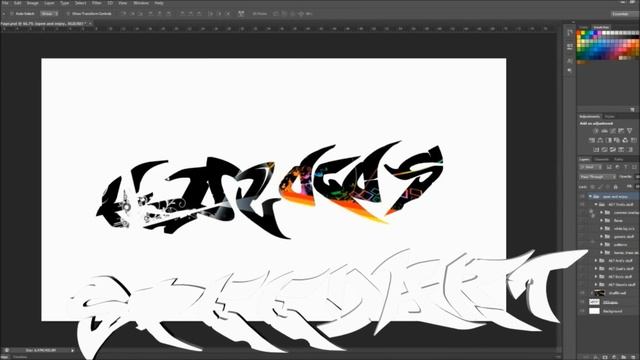Viewport: 640px width, 360px height.
Task: Open the status bar info arrow menu
Action: tap(72, 350)
